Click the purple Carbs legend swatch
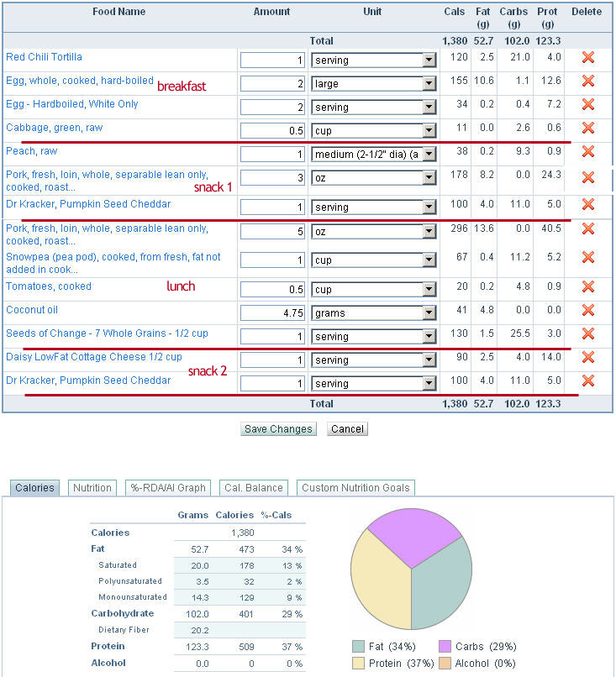 (x=445, y=647)
